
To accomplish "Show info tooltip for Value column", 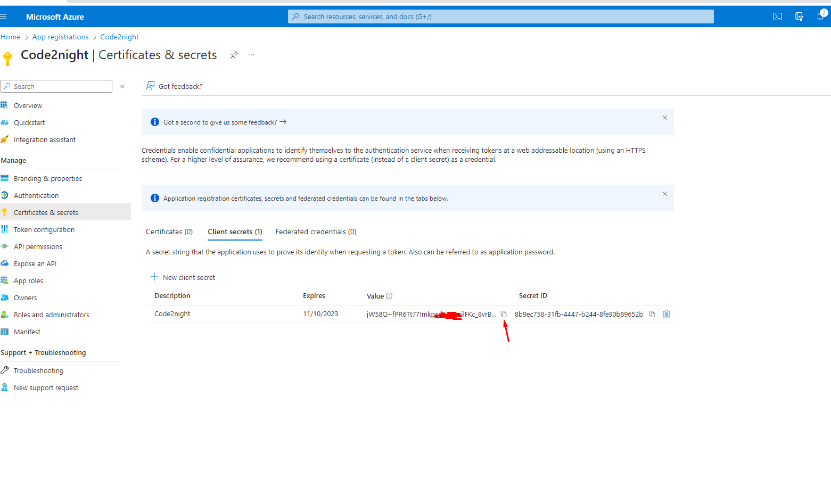I will (389, 296).
